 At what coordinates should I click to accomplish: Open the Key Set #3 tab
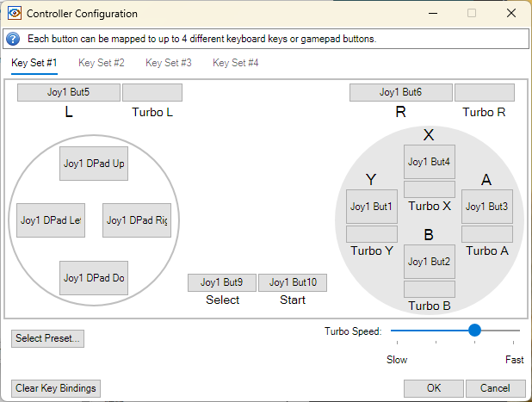tap(168, 63)
